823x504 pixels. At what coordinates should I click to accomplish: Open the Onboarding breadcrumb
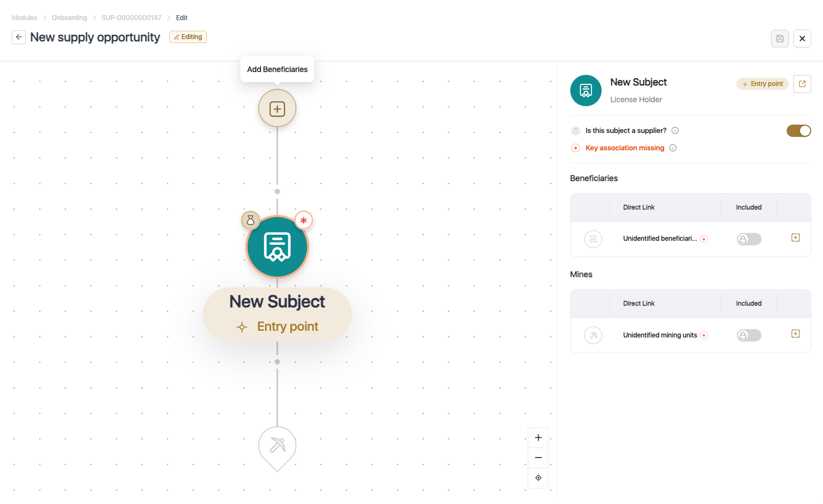click(69, 18)
